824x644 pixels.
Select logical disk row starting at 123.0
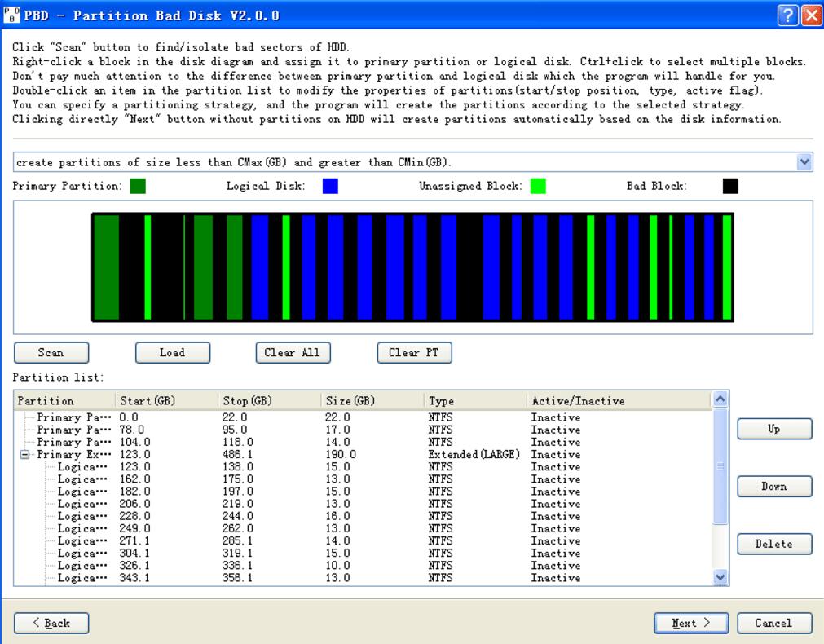[x=363, y=467]
